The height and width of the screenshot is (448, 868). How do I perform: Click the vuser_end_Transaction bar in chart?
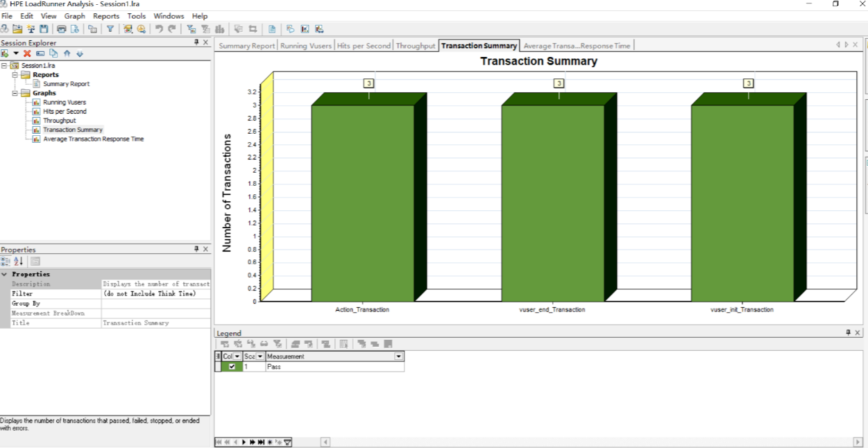coord(552,203)
